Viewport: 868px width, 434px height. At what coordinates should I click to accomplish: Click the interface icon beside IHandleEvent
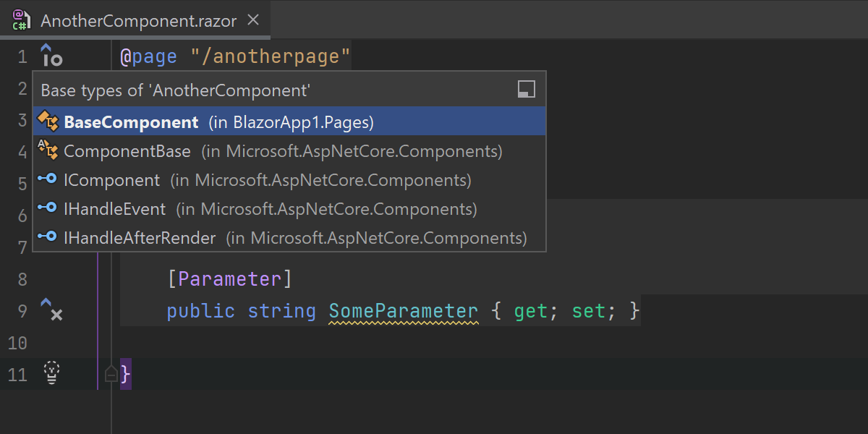pyautogui.click(x=48, y=208)
